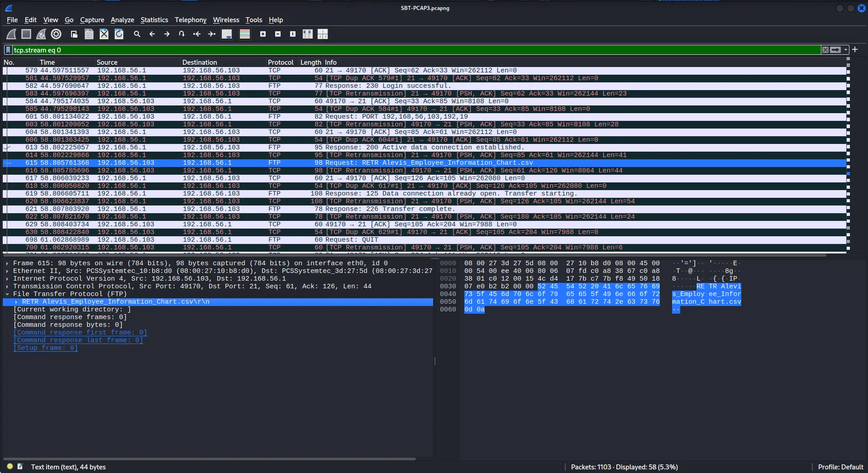Open a capture file from the toolbar

click(x=74, y=34)
